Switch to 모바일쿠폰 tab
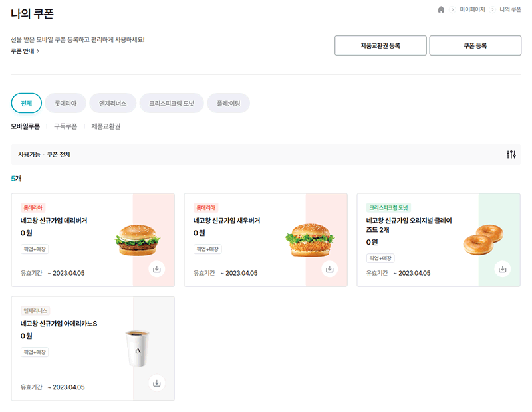 [25, 126]
